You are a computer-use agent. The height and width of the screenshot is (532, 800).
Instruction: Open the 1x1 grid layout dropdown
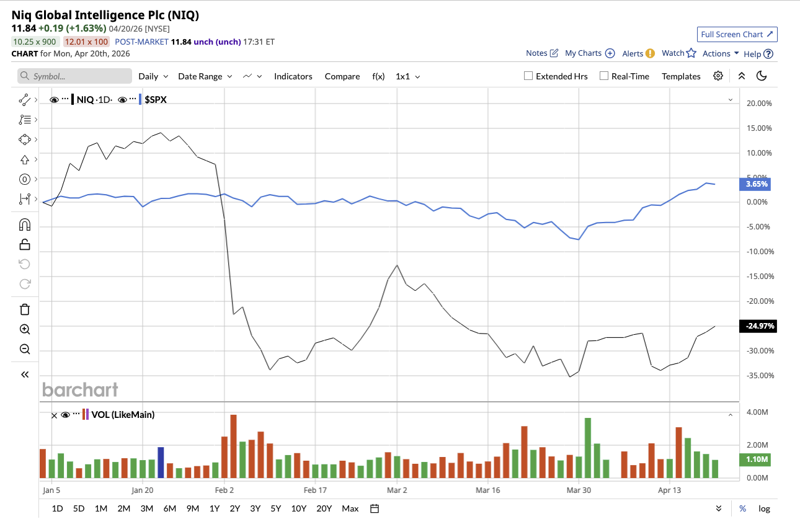click(408, 76)
